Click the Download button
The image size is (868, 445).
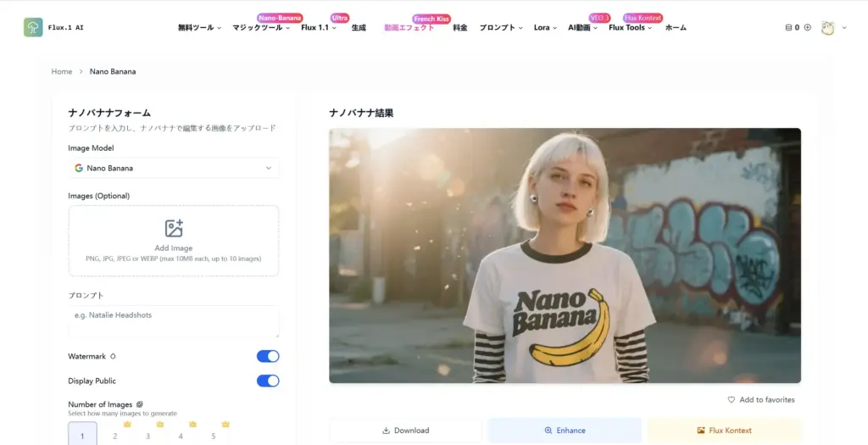coord(406,430)
